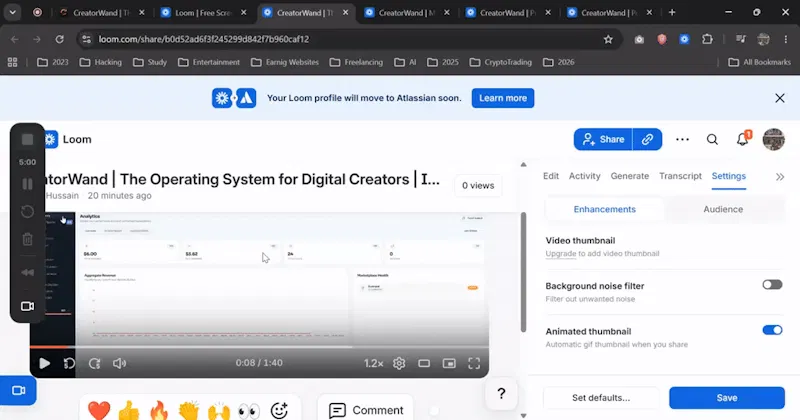Open the user profile avatar menu
This screenshot has width=800, height=420.
pyautogui.click(x=773, y=139)
